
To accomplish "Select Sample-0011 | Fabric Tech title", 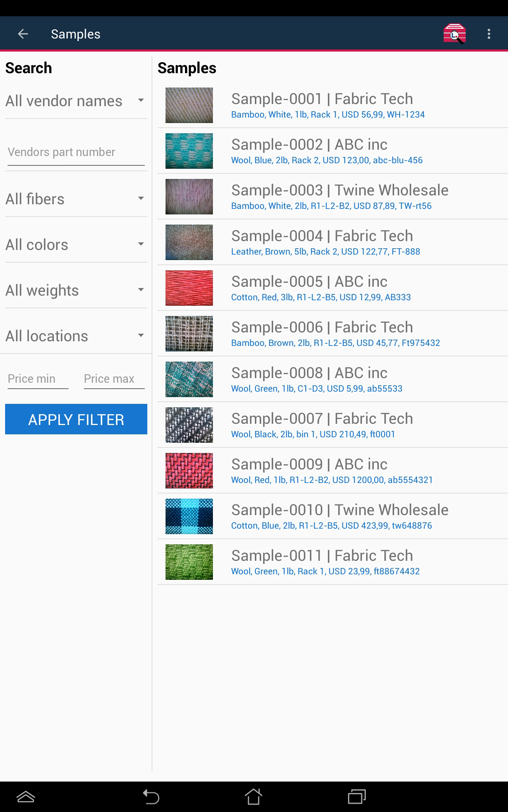I will (322, 556).
